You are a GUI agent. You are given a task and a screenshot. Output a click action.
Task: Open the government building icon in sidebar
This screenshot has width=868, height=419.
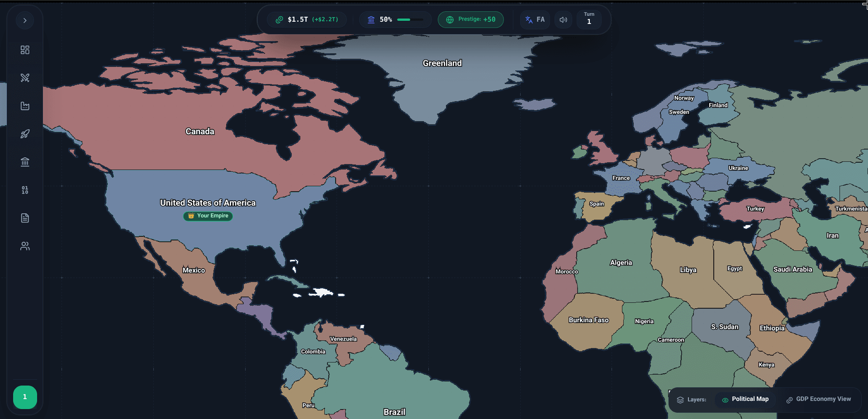(25, 162)
